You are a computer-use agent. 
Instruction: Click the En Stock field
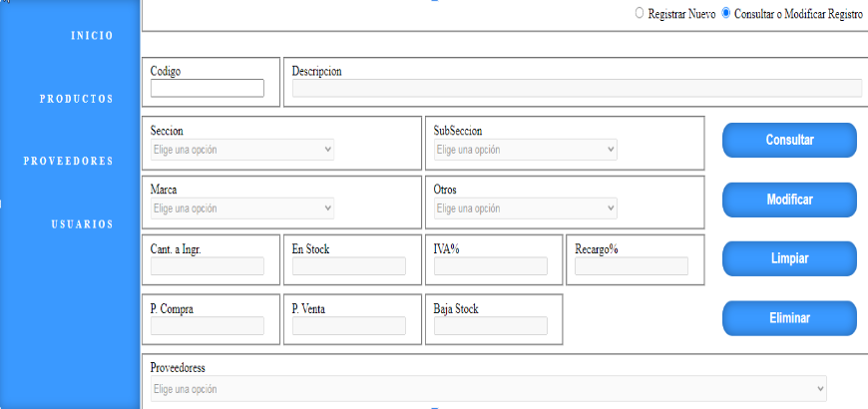click(x=348, y=266)
